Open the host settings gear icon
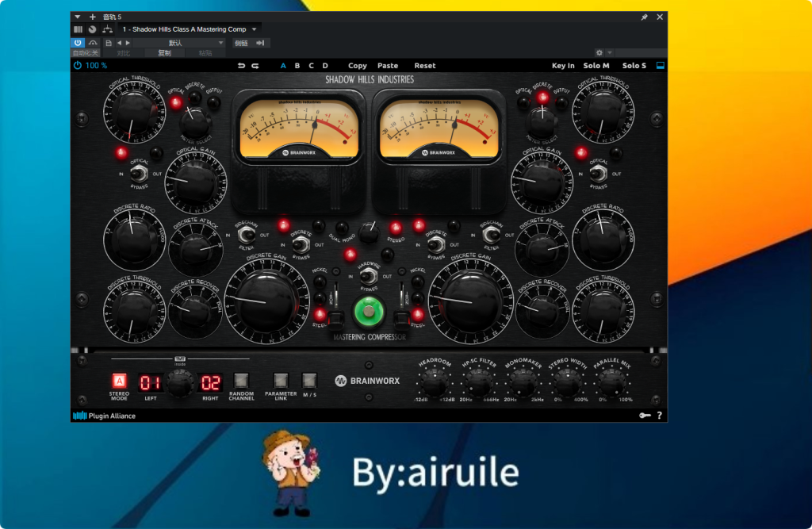This screenshot has width=812, height=529. (599, 53)
